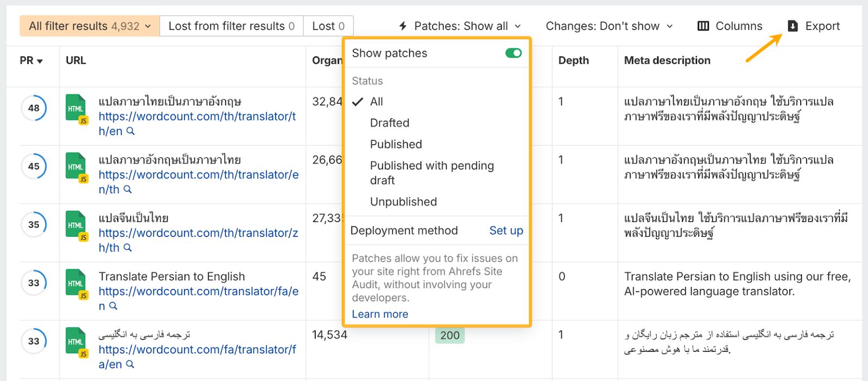This screenshot has height=381, width=868.
Task: Open the Columns layout icon
Action: coord(703,26)
